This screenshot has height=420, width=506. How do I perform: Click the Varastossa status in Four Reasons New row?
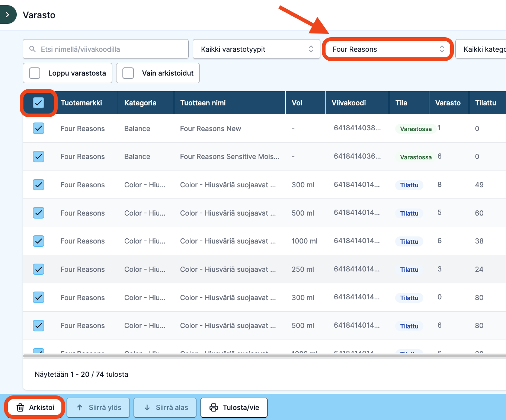416,129
